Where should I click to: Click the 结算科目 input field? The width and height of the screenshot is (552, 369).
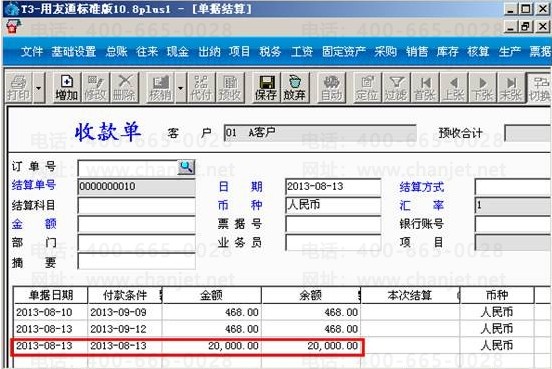(x=137, y=205)
